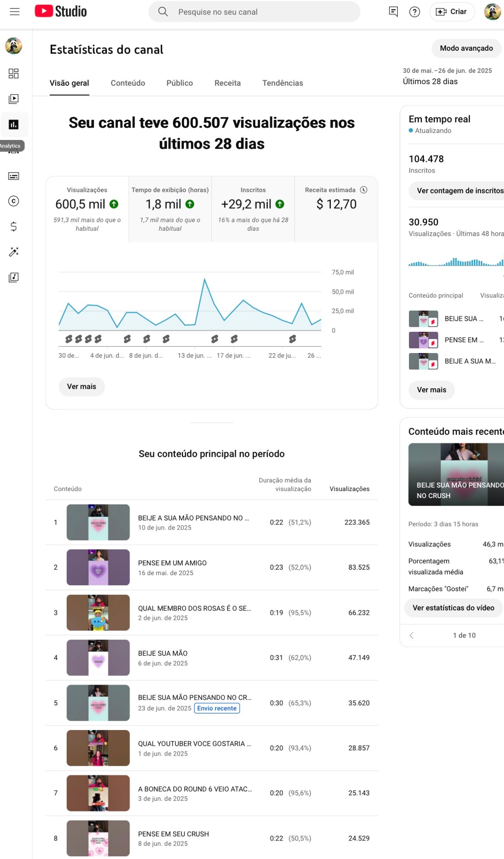Image resolution: width=504 pixels, height=859 pixels.
Task: Open video BEIJE SUA MÃO from 6 de jun.
Action: tap(163, 653)
